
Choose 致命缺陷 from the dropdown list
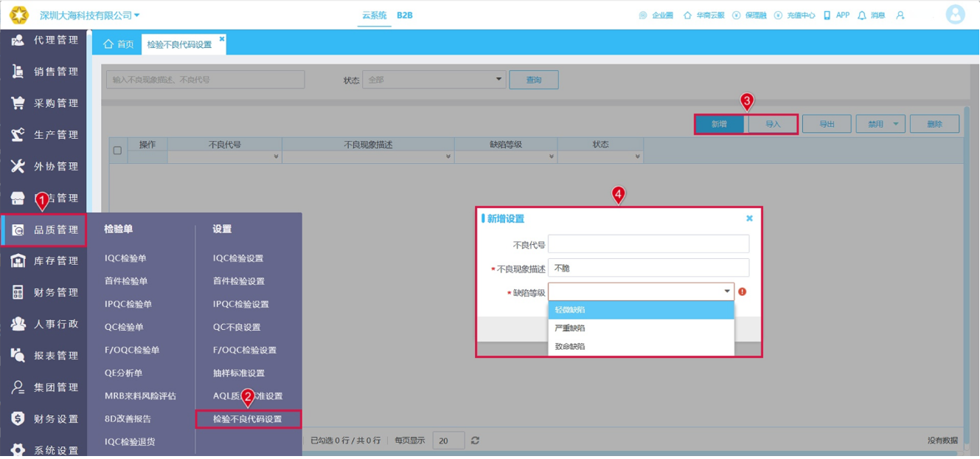click(x=641, y=346)
